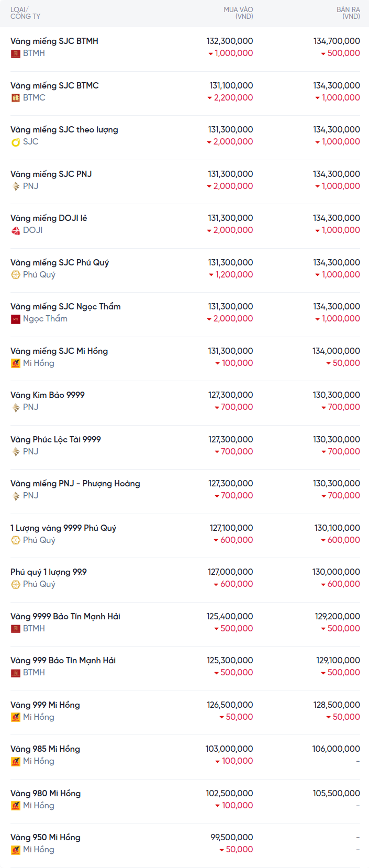Click the Loại / Công ty column header
The image size is (369, 868).
[x=25, y=13]
